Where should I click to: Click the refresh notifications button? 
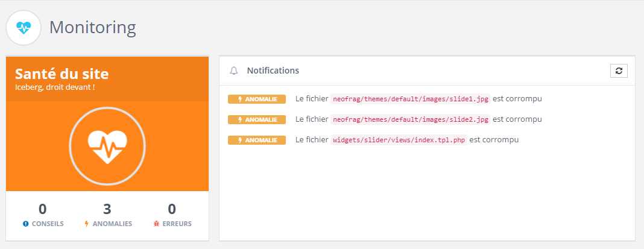(x=619, y=71)
